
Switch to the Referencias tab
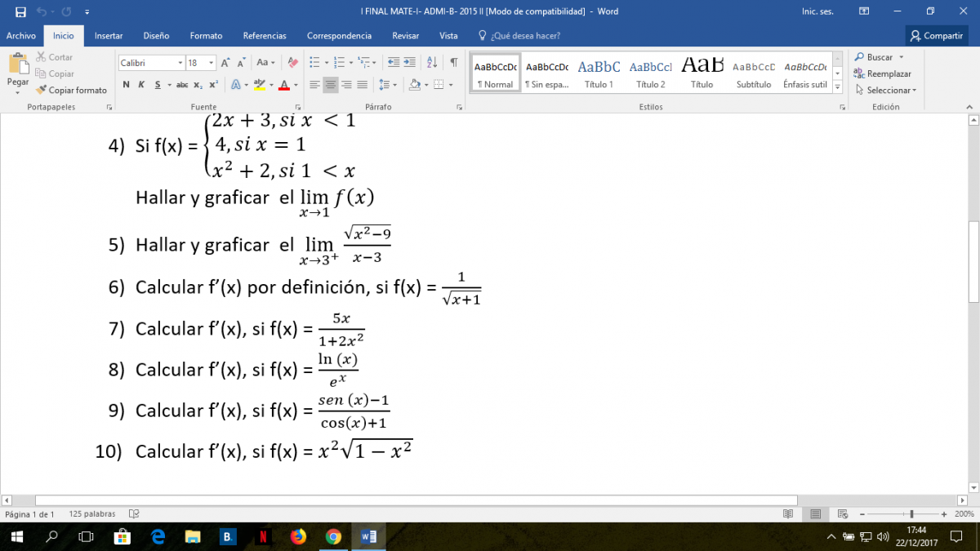coord(265,36)
